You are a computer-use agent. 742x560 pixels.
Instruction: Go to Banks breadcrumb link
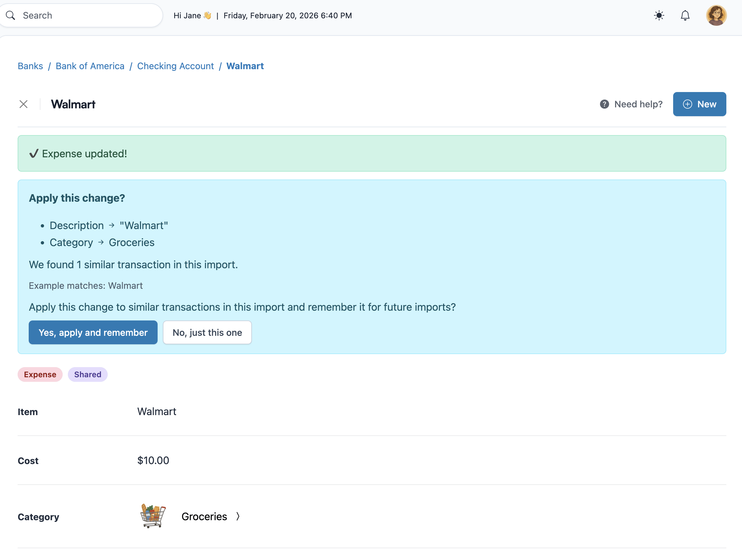pos(30,66)
